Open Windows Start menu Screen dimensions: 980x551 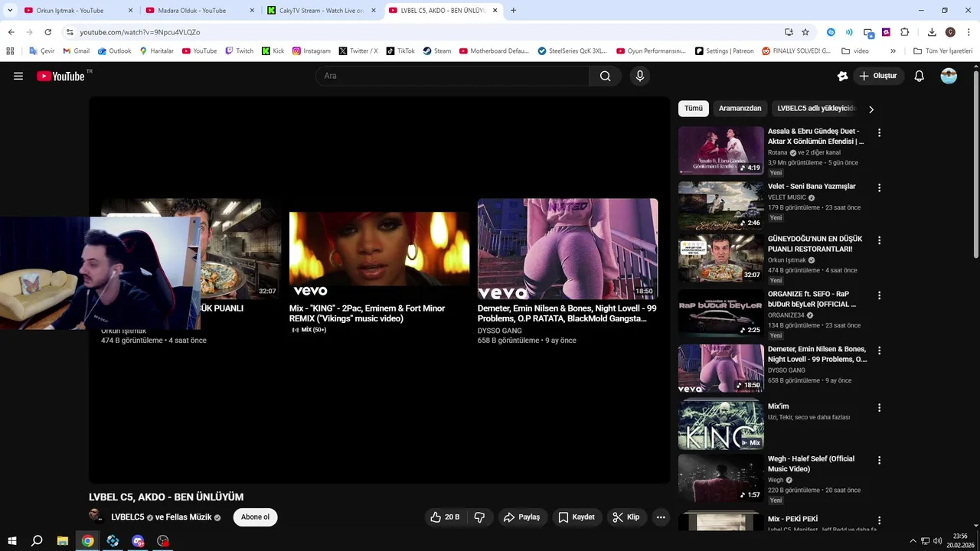click(x=11, y=541)
